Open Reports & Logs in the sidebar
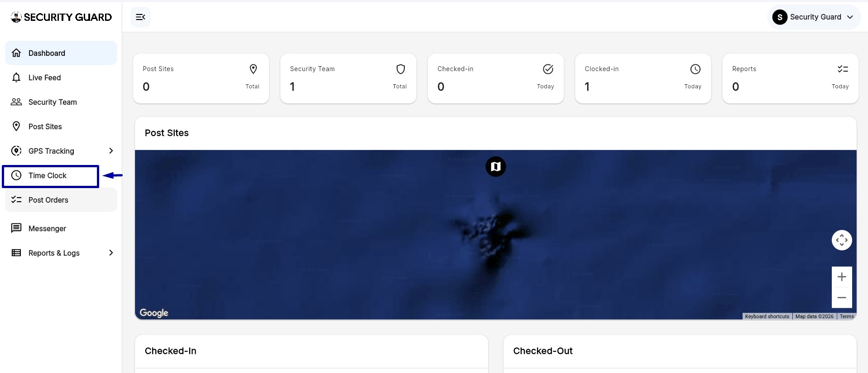 point(61,253)
